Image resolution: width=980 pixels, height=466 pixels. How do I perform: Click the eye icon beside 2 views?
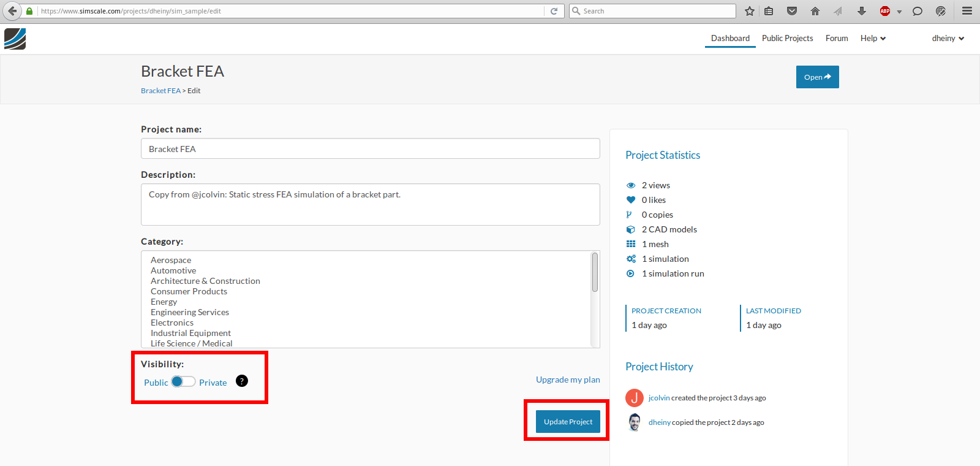coord(631,185)
